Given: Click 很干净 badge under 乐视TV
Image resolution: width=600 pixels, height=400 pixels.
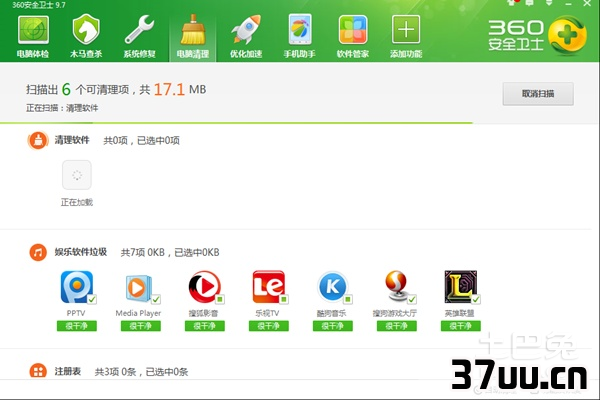Looking at the screenshot, I should 269,326.
